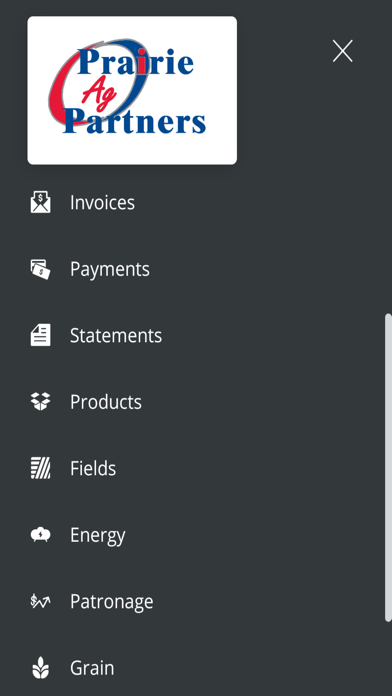This screenshot has height=696, width=392.
Task: Open the Invoices menu item
Action: 103,202
